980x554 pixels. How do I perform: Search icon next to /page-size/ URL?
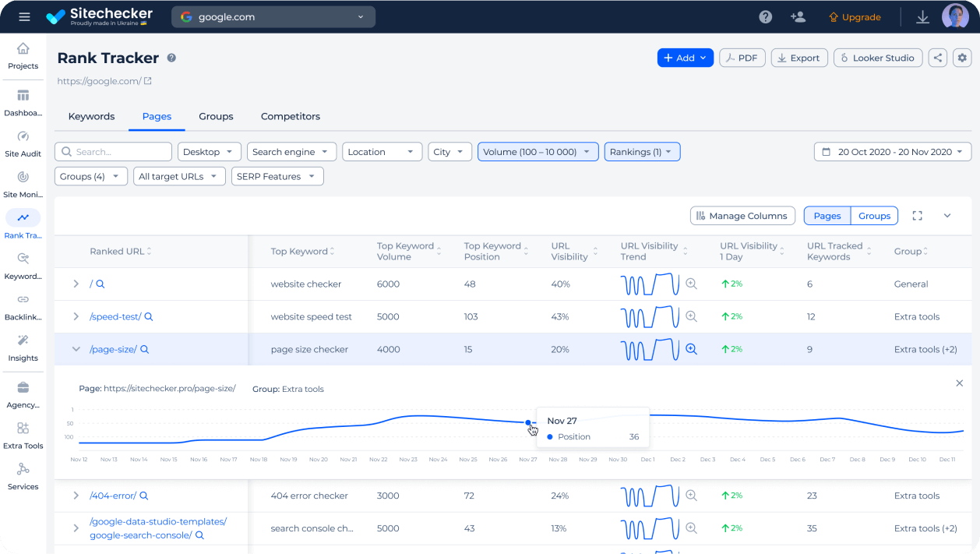click(144, 350)
